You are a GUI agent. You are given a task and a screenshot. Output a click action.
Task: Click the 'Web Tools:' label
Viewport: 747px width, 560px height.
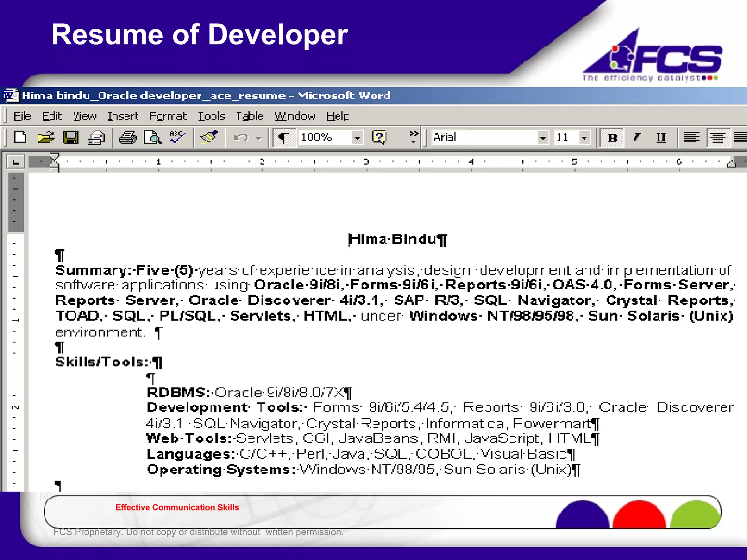189,438
